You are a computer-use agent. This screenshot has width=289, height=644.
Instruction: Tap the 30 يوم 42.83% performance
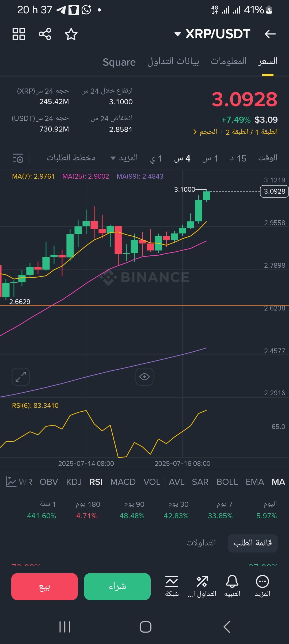[176, 510]
